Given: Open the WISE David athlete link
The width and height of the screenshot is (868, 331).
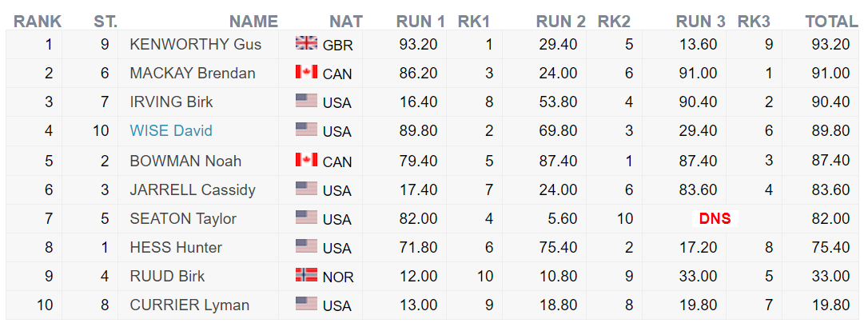Looking at the screenshot, I should [x=171, y=131].
